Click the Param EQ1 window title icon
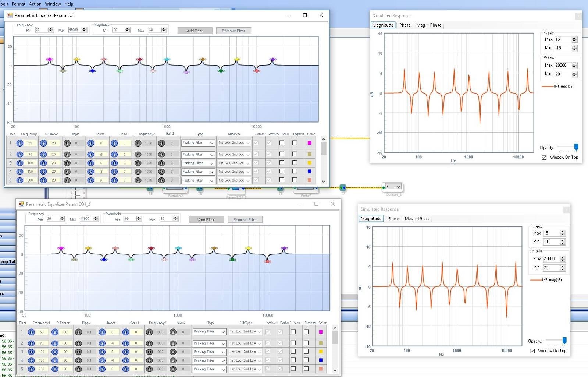The image size is (588, 377). pyautogui.click(x=10, y=15)
